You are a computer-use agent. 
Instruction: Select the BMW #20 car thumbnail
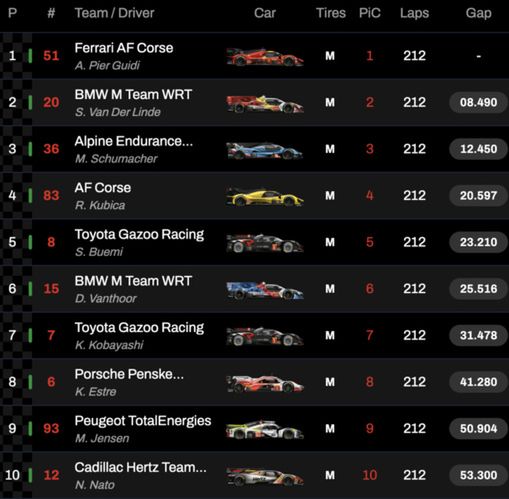tap(265, 104)
